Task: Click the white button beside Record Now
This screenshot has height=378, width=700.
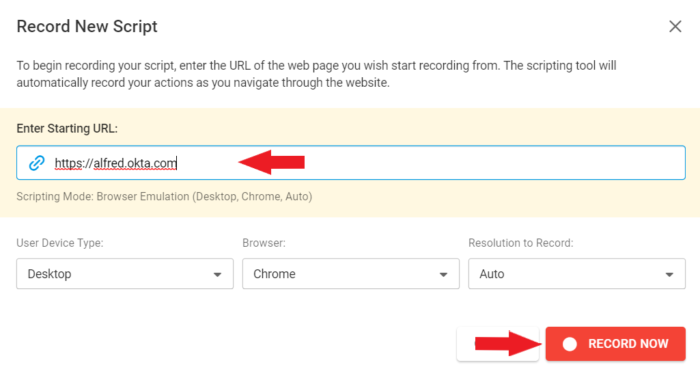Action: (498, 344)
